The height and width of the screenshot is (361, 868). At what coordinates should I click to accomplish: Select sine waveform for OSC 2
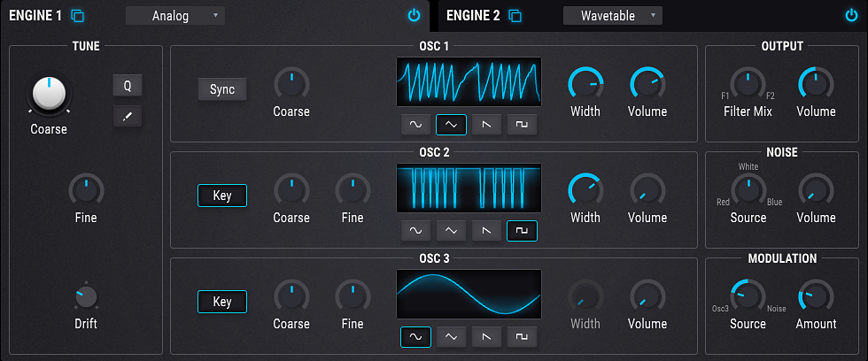(x=415, y=231)
